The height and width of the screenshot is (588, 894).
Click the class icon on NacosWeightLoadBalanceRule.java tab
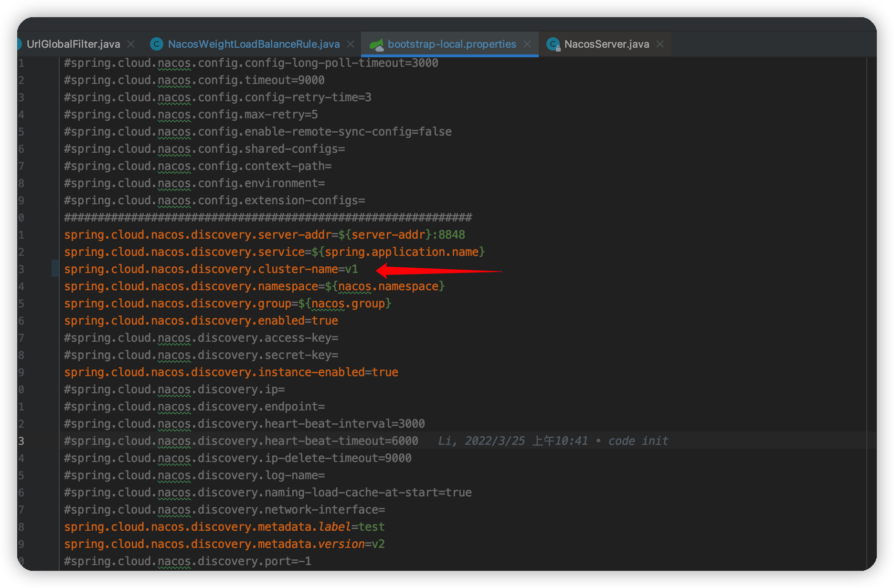tap(156, 44)
